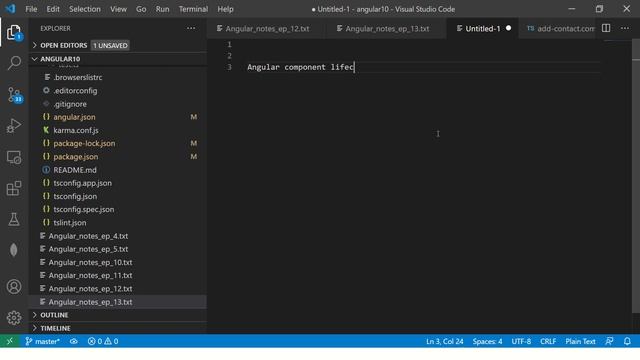
Task: Open the Manage gear icon
Action: coord(14,318)
